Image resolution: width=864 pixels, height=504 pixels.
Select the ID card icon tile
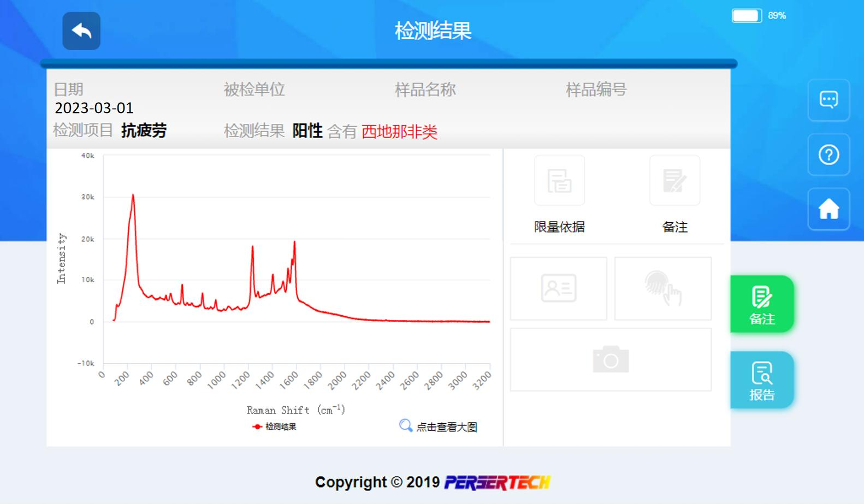pos(558,288)
